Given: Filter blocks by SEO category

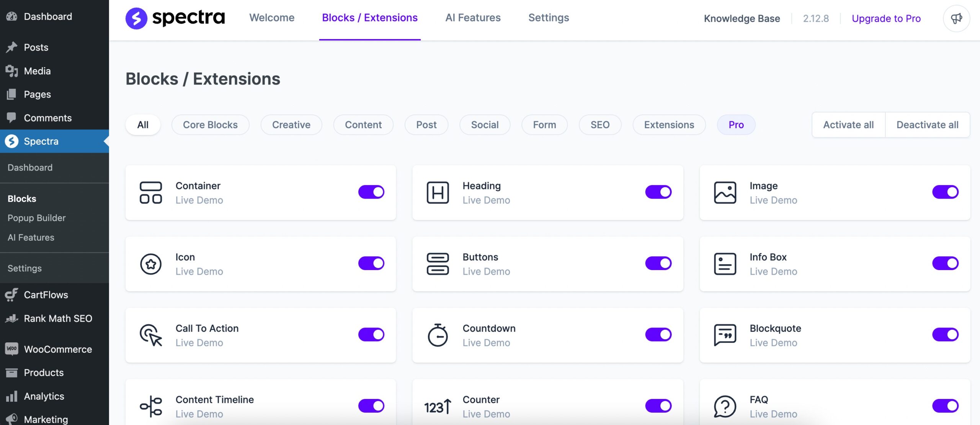Looking at the screenshot, I should coord(600,125).
